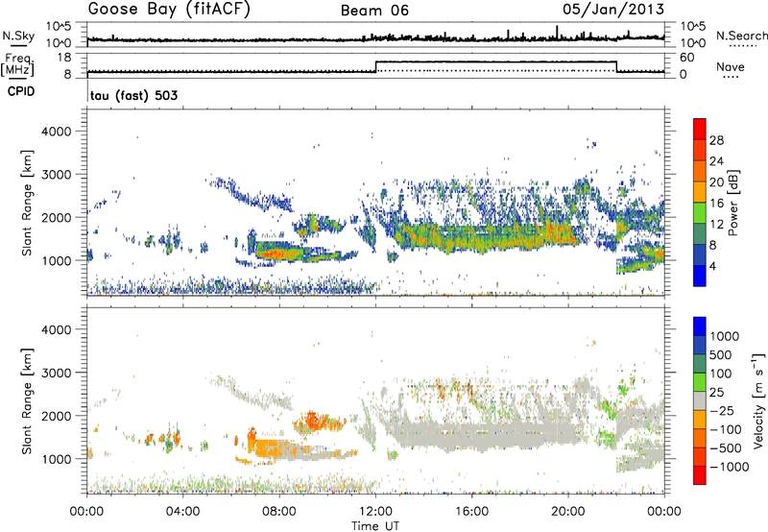Pick the dark green 8–12 dB Power segment
768x532 pixels.
click(x=700, y=234)
